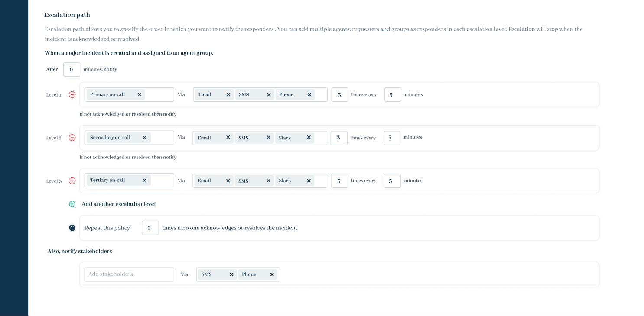Remove Email channel from Level 3
The height and width of the screenshot is (316, 644).
[x=228, y=181]
